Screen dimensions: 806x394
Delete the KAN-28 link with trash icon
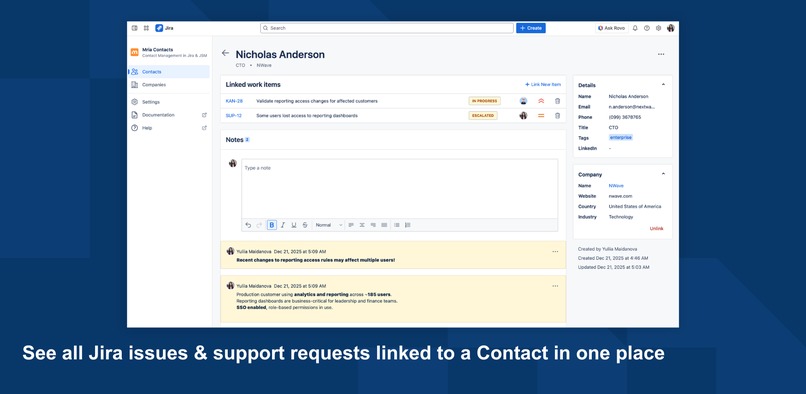[557, 101]
